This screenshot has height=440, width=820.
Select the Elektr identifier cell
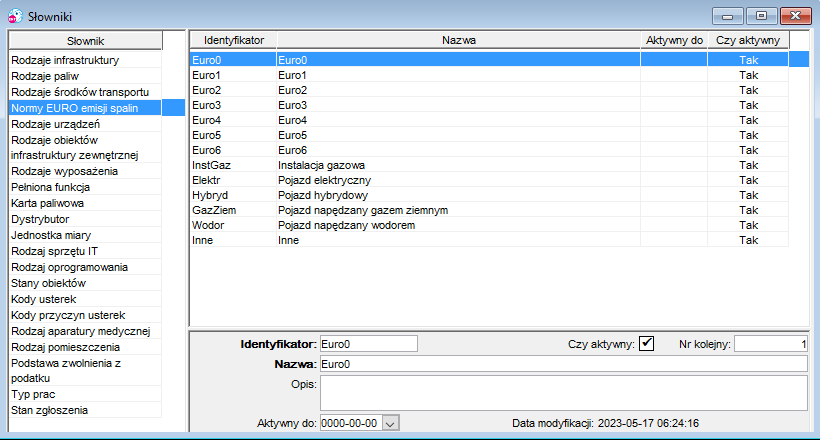point(233,180)
